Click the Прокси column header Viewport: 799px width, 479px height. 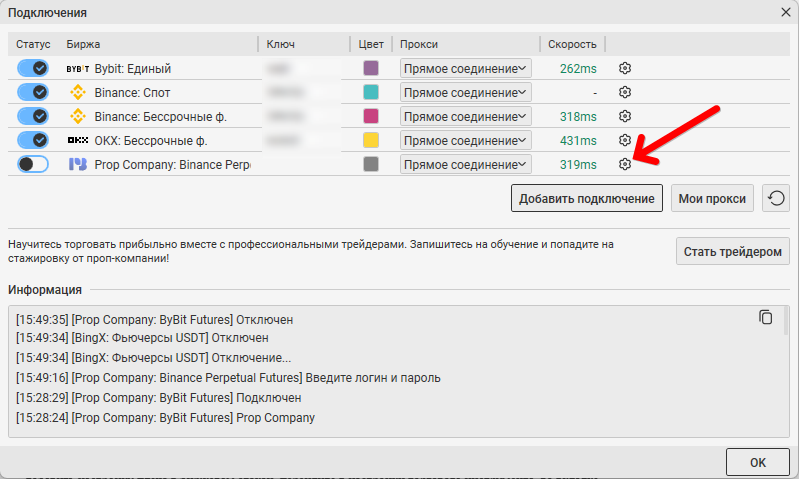tap(419, 44)
